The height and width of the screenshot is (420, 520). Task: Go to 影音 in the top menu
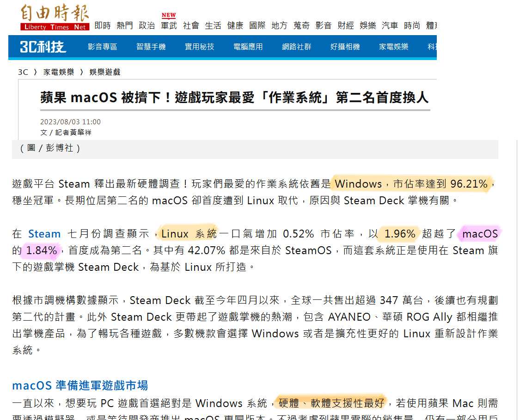point(324,25)
